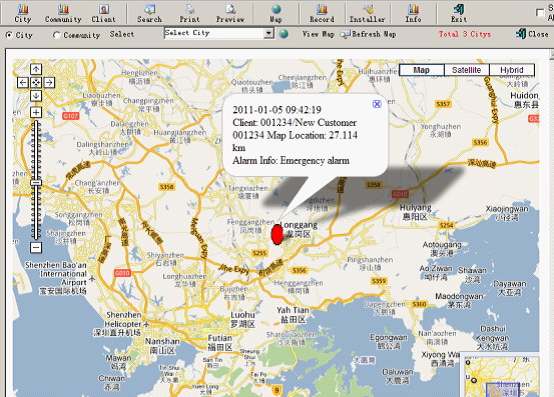
Task: Click the Refresh Map button
Action: (368, 34)
